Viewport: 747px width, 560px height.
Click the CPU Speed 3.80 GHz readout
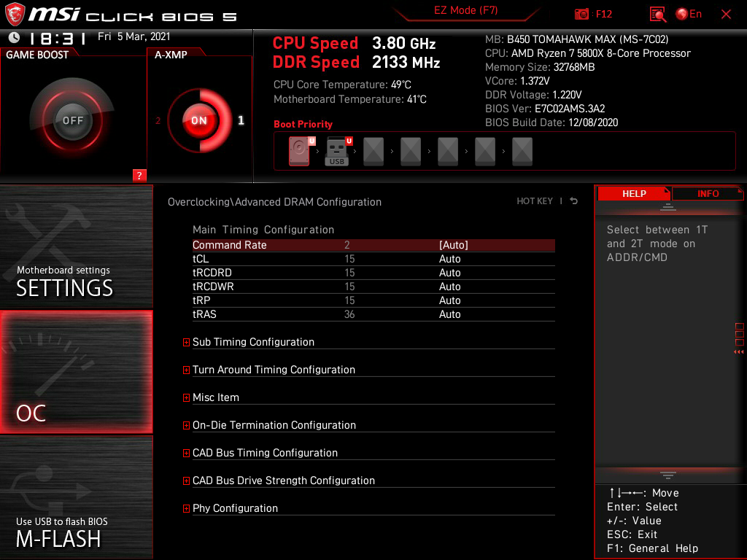pyautogui.click(x=354, y=43)
